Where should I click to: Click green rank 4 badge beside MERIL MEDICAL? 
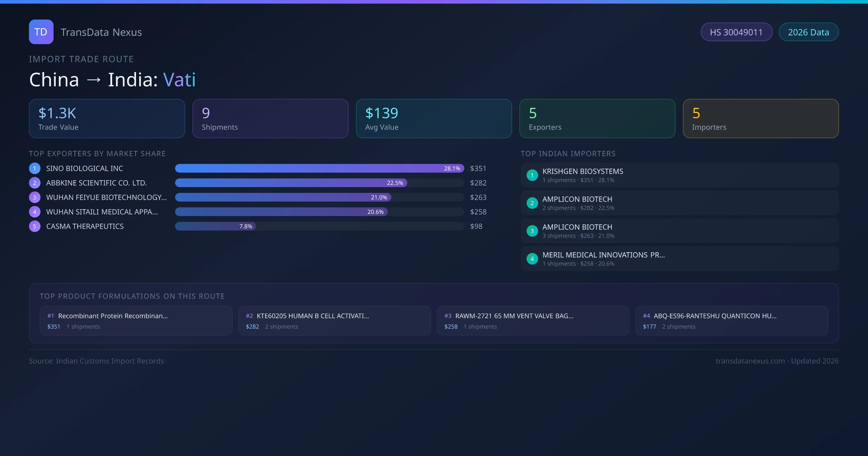(x=532, y=259)
